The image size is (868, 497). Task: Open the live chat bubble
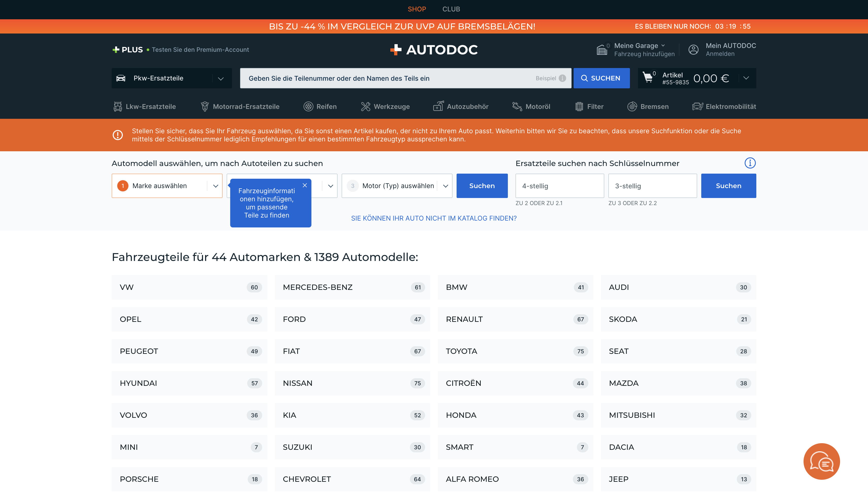click(822, 461)
